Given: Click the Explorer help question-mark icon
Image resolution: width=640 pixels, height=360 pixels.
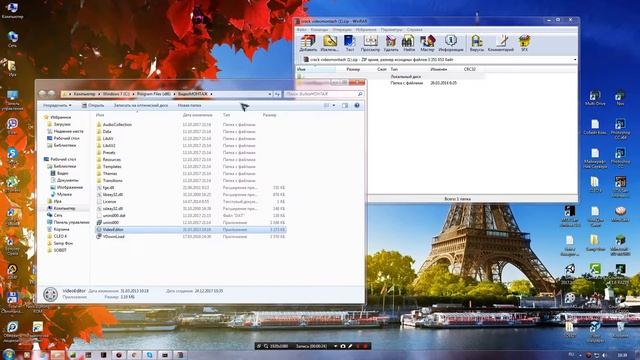Looking at the screenshot, I should point(357,106).
